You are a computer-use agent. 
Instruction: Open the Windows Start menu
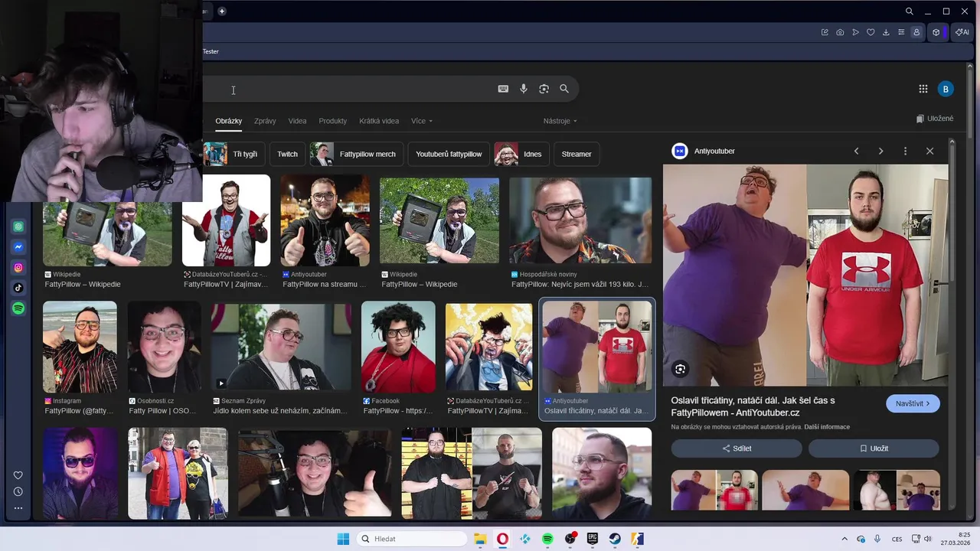pos(343,539)
